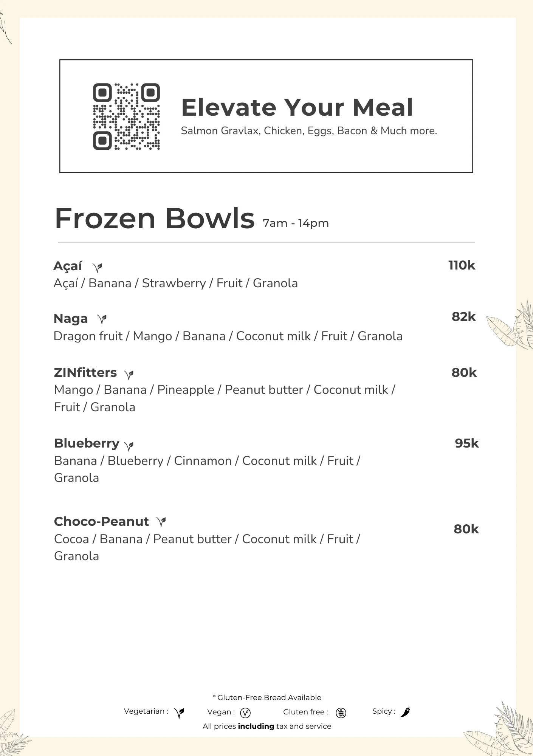Click the leaf icon beside Choco-Peanut
This screenshot has width=533, height=756.
(x=161, y=522)
